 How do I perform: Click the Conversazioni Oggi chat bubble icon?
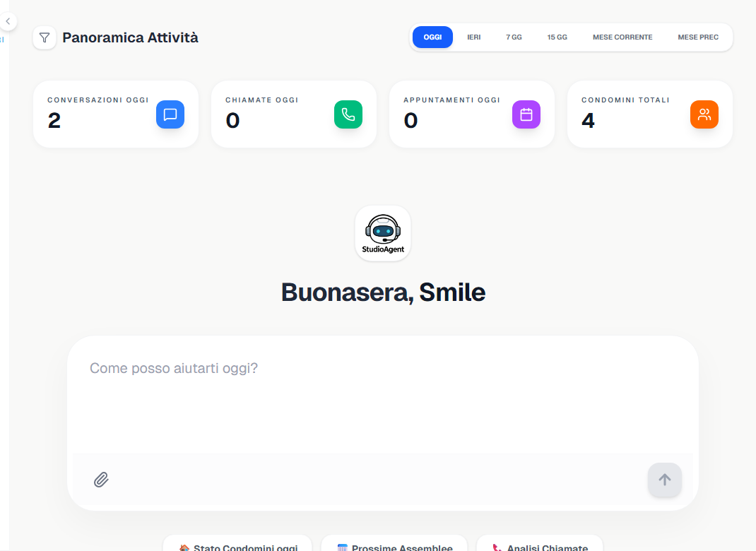pos(170,114)
